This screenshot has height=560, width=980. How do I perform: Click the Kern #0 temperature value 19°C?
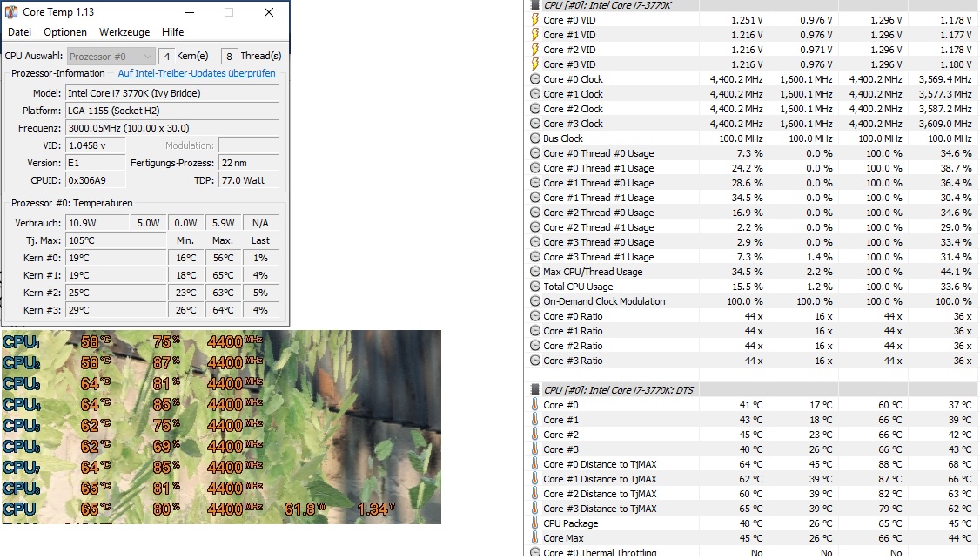pos(116,258)
